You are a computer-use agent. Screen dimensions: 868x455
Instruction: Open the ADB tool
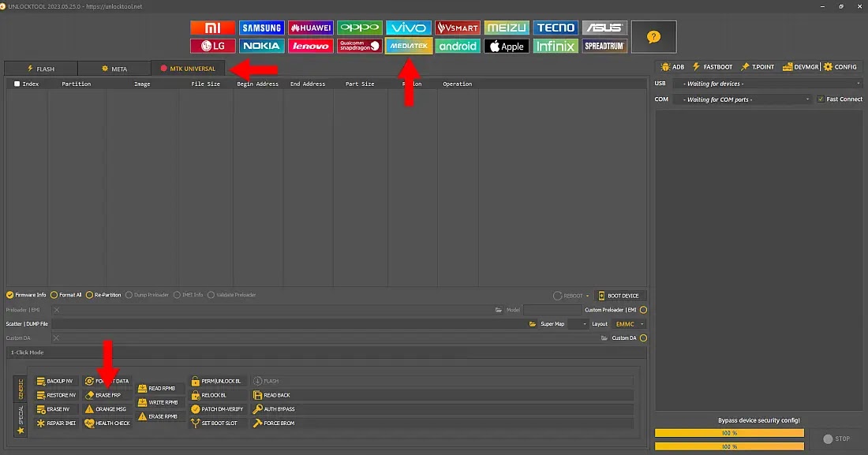[672, 67]
